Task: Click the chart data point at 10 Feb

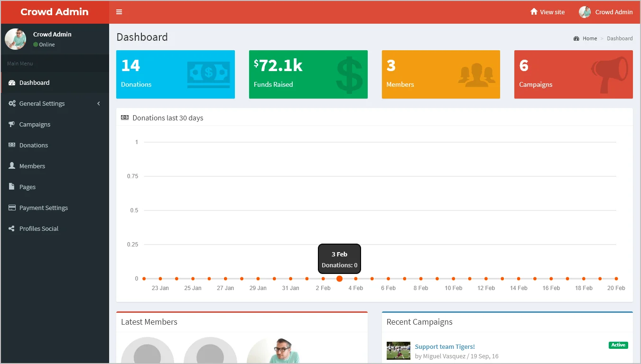Action: click(x=454, y=279)
